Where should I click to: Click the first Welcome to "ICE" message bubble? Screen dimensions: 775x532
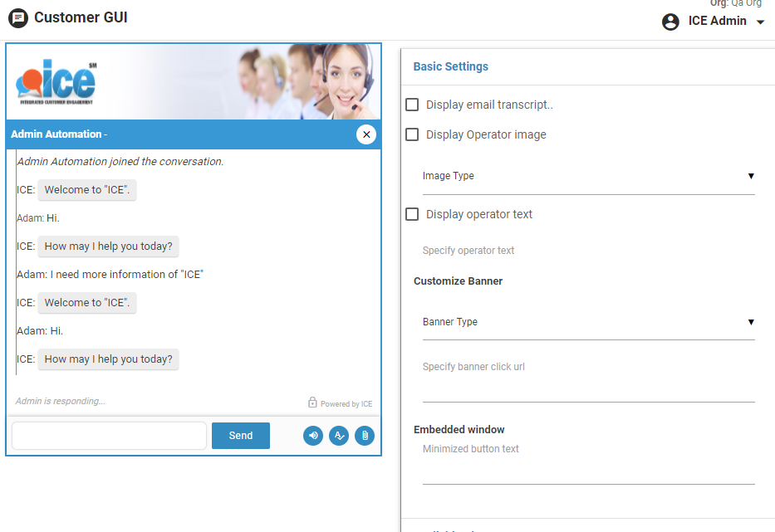coord(86,190)
